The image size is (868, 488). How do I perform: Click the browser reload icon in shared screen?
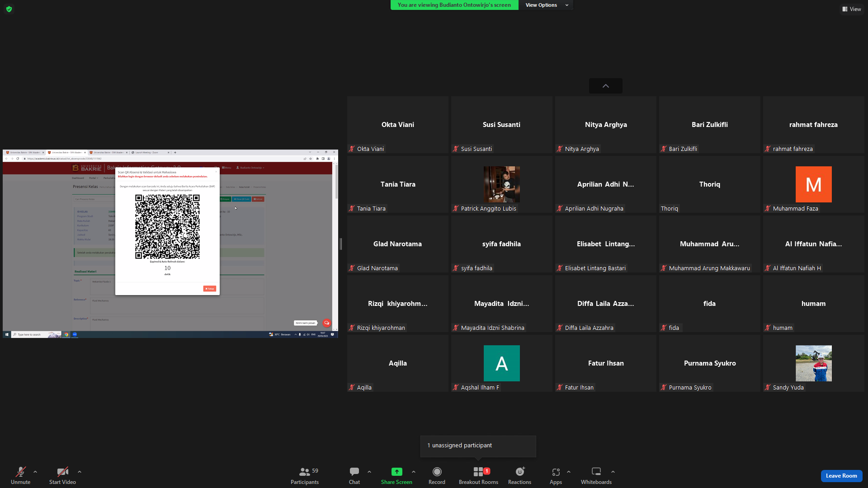pos(18,159)
